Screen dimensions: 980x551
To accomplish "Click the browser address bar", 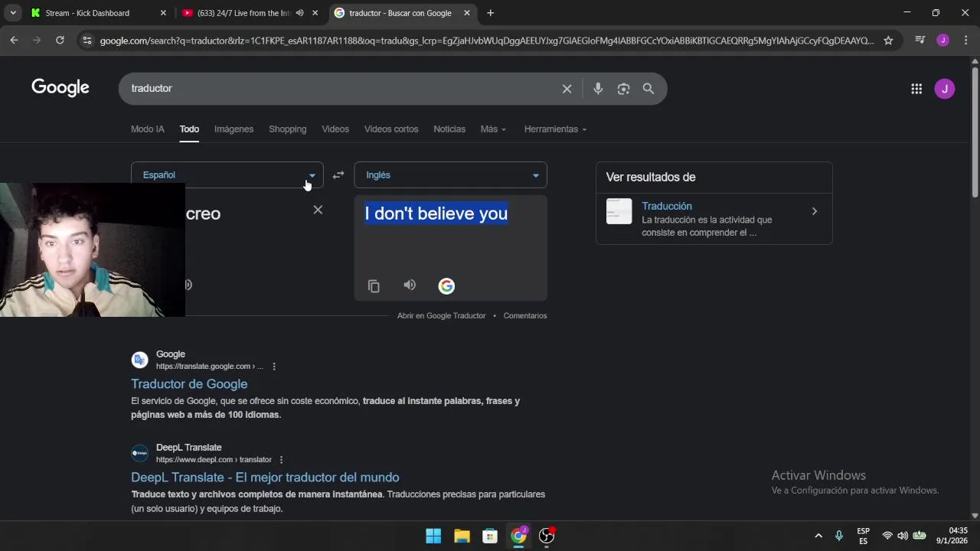I will 487,41.
